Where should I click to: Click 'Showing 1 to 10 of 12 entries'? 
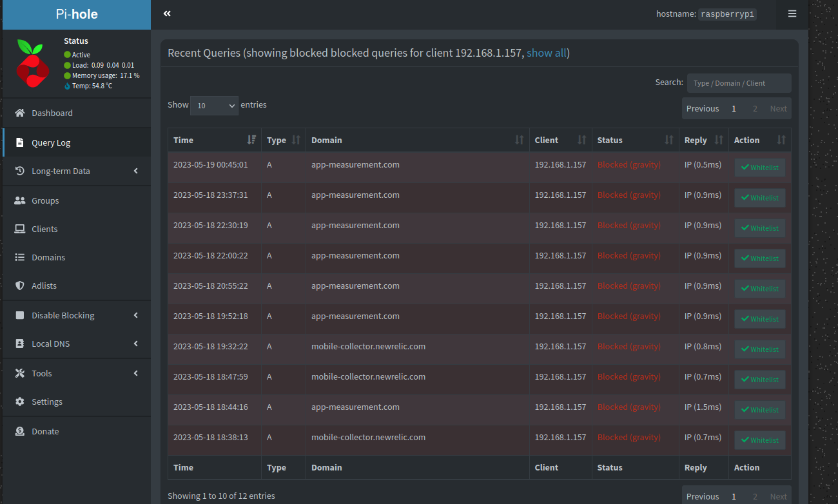point(221,496)
